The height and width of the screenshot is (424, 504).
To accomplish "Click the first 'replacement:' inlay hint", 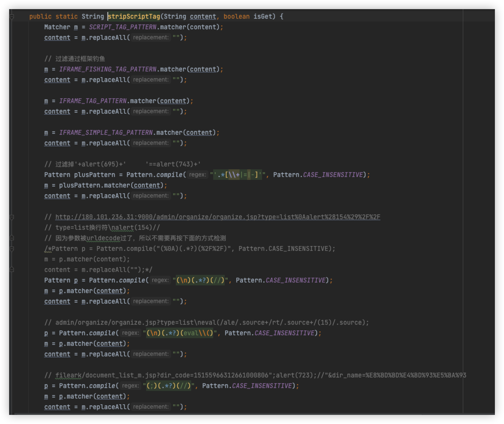I will [x=151, y=37].
